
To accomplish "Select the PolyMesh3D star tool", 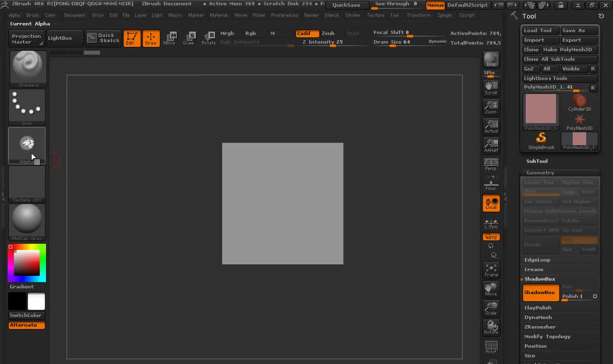I will [579, 122].
